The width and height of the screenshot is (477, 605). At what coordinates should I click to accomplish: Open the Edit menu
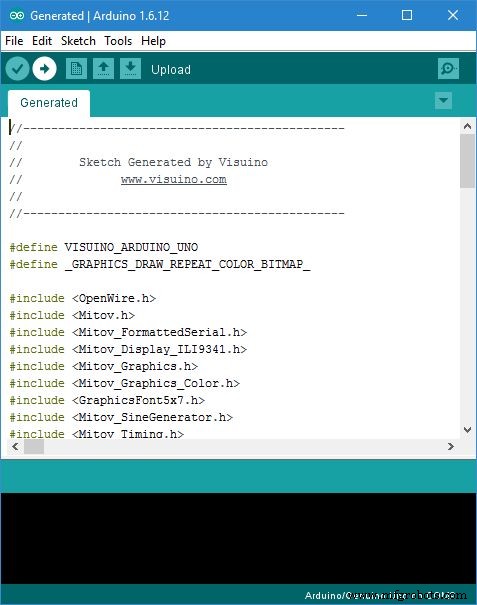(x=42, y=41)
